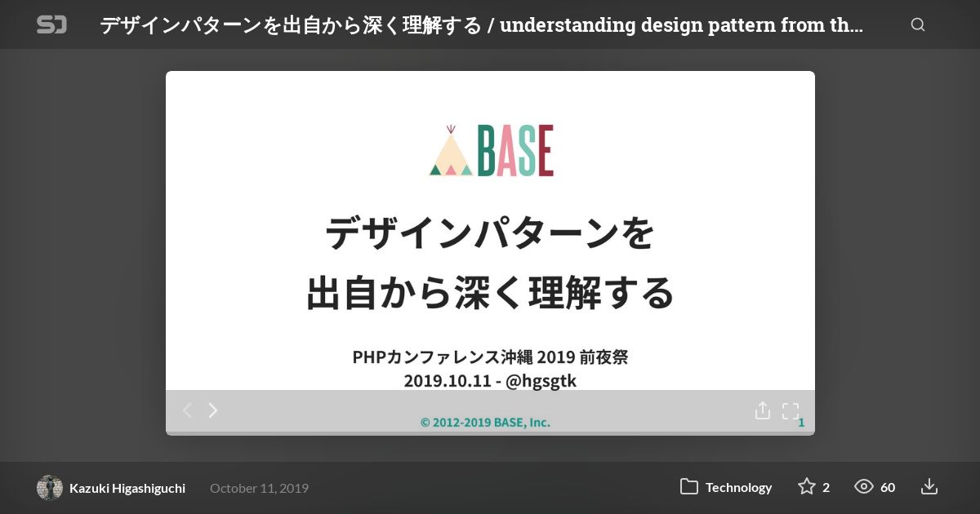Click the view count 60
Screen dimensions: 980x514
point(888,487)
